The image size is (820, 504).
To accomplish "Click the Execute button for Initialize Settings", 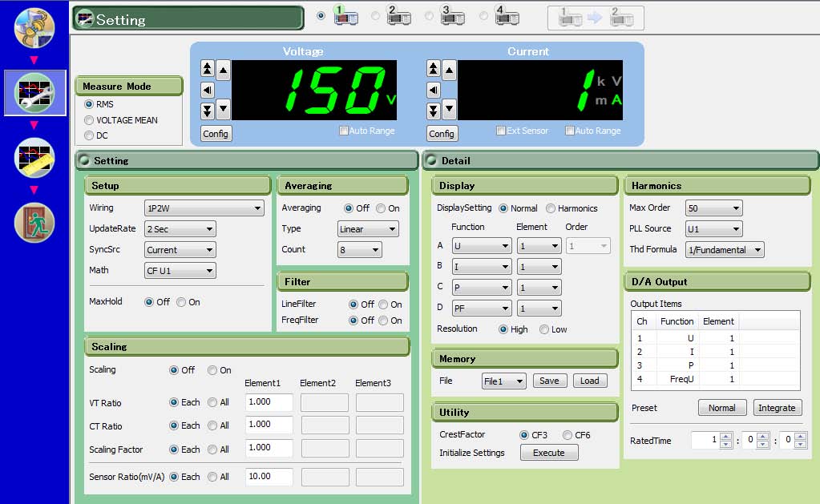I will (549, 453).
